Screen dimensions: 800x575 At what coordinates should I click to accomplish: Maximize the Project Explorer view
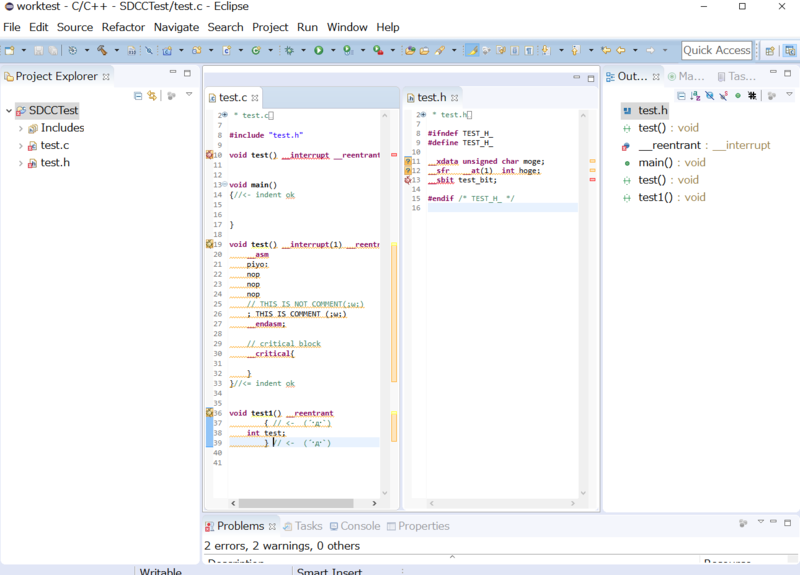point(187,73)
